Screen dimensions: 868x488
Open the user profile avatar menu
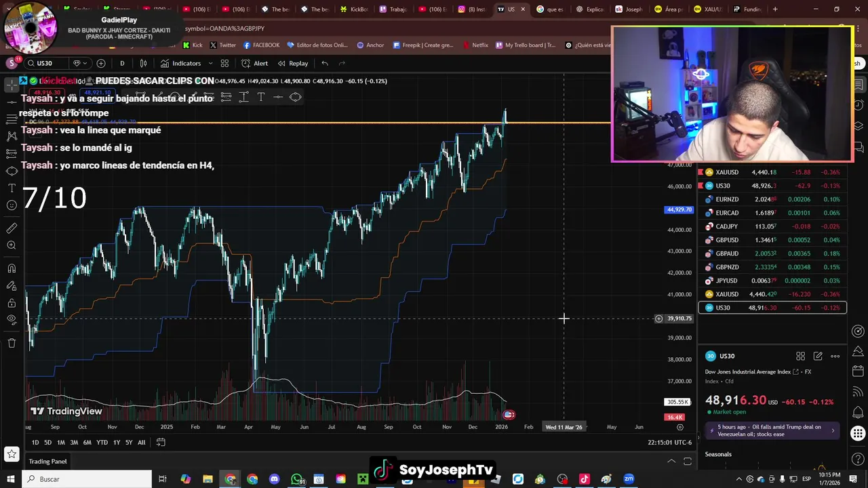12,63
